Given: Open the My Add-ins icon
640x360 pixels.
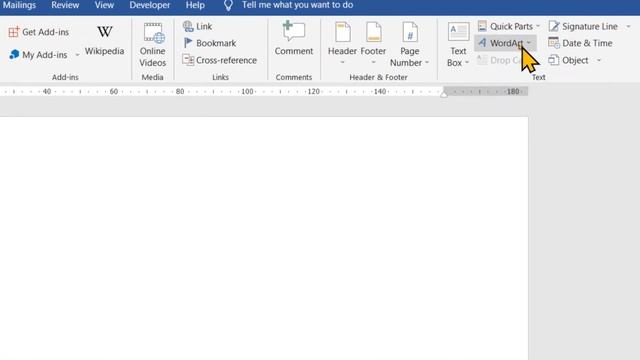Looking at the screenshot, I should tap(14, 54).
